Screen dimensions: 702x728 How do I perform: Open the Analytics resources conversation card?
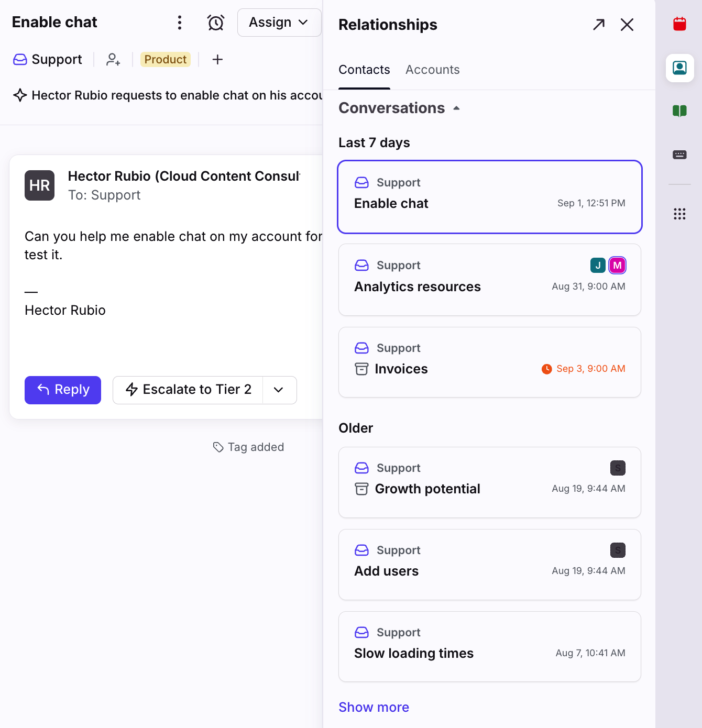(x=490, y=280)
